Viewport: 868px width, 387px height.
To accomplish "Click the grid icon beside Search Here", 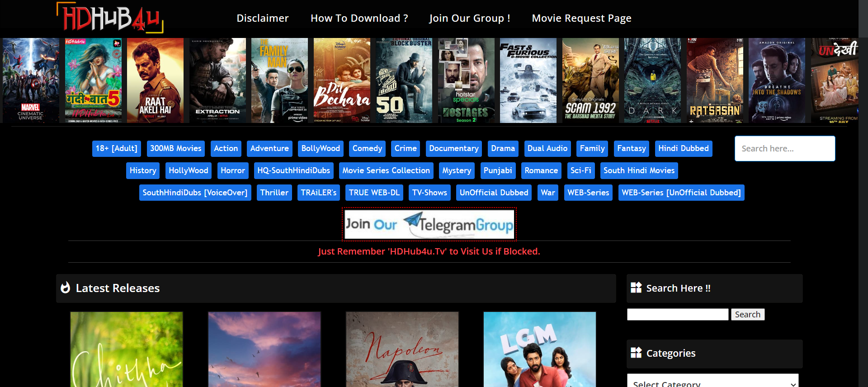I will [636, 288].
